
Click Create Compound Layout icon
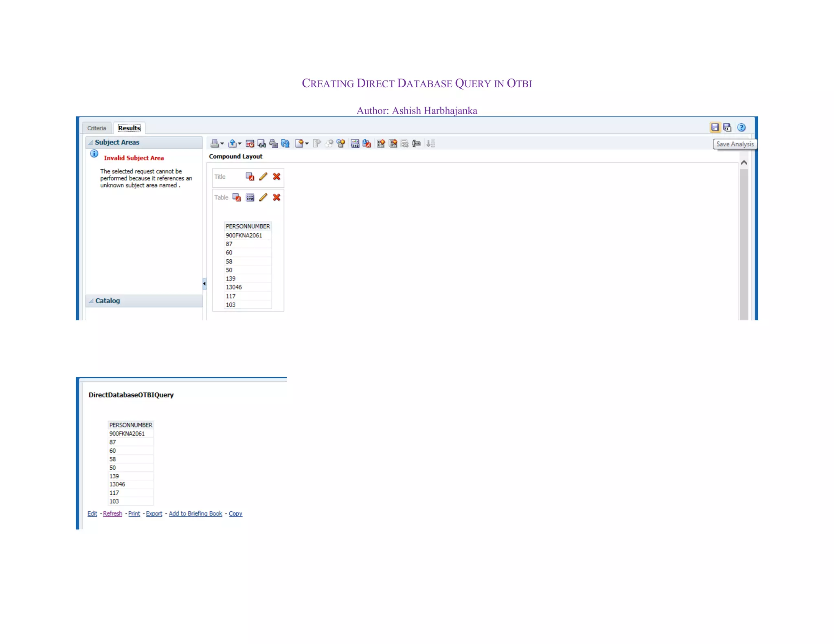[x=381, y=143]
